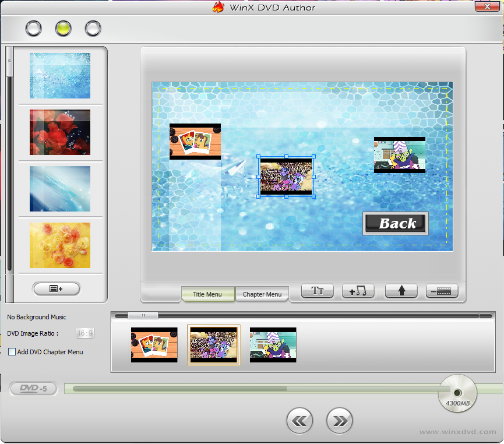Click the third step indicator circle
Image resolution: width=504 pixels, height=444 pixels.
pyautogui.click(x=93, y=29)
